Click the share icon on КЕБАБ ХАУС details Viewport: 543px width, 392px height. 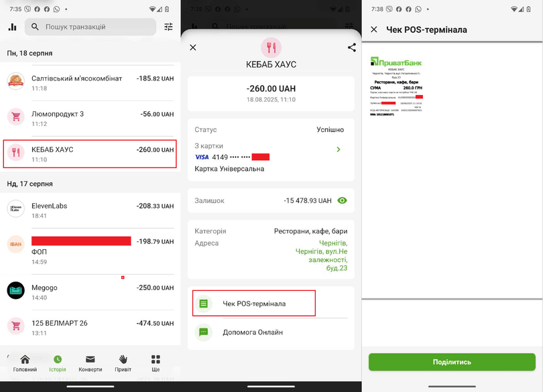(x=352, y=48)
